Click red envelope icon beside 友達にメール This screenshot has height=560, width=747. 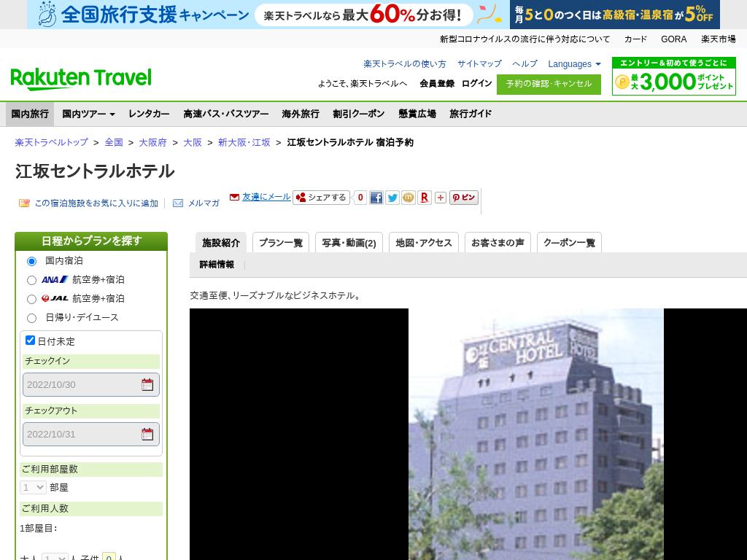click(234, 197)
